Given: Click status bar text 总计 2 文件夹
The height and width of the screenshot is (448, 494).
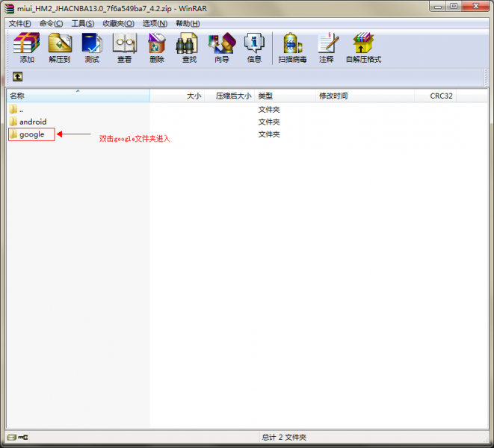Looking at the screenshot, I should pos(284,438).
